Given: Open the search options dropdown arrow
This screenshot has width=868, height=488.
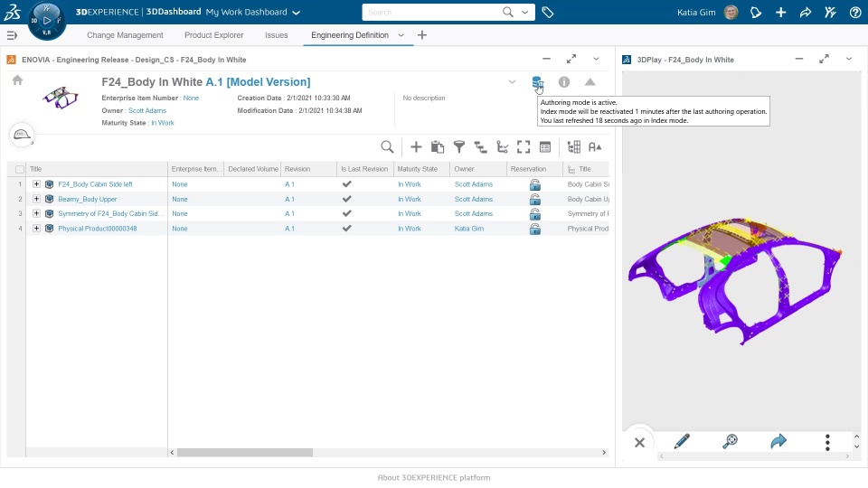Looking at the screenshot, I should click(x=524, y=12).
